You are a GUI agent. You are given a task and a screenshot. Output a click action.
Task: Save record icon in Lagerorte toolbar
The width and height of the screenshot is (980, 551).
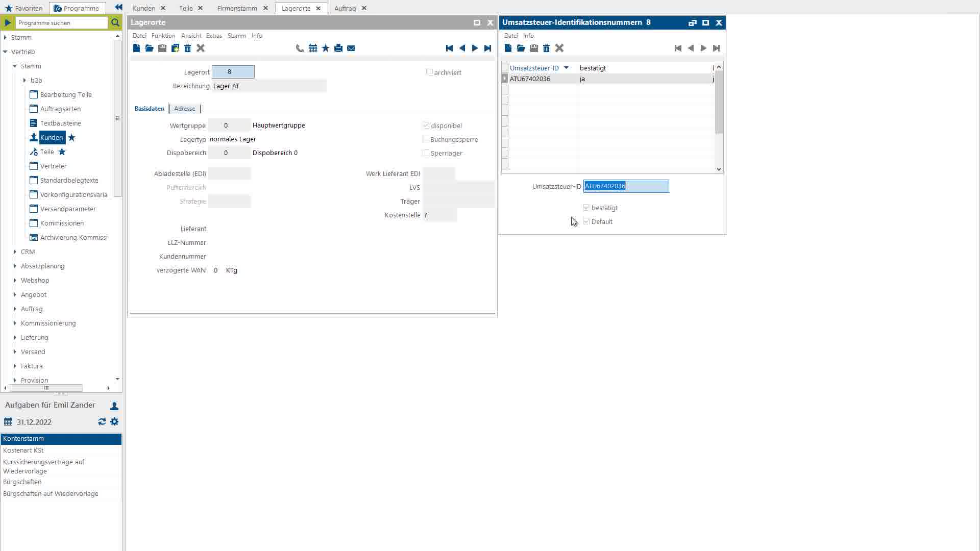pyautogui.click(x=162, y=48)
